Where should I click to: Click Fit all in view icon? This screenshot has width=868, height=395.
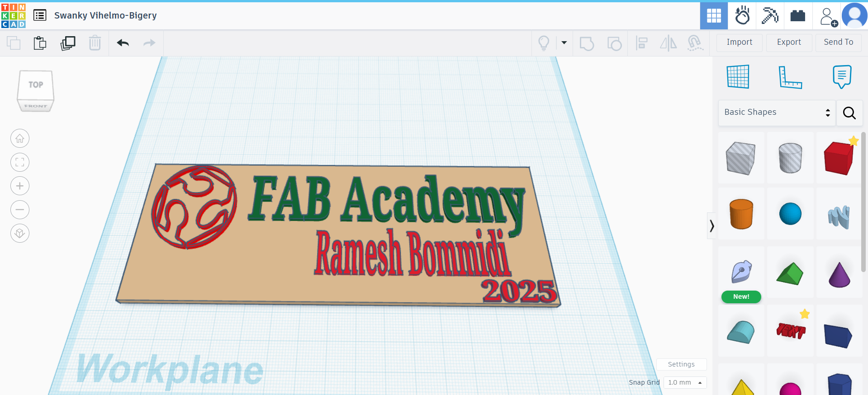[20, 162]
